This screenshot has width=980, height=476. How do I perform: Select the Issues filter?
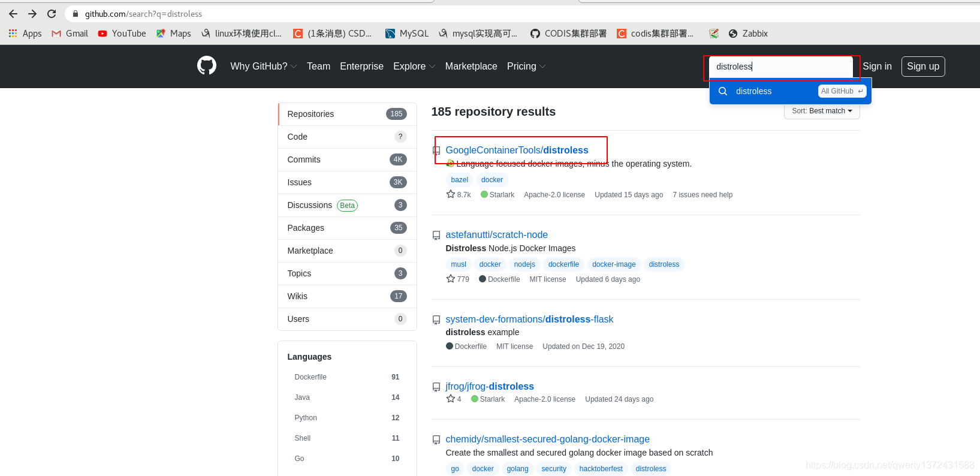[348, 182]
